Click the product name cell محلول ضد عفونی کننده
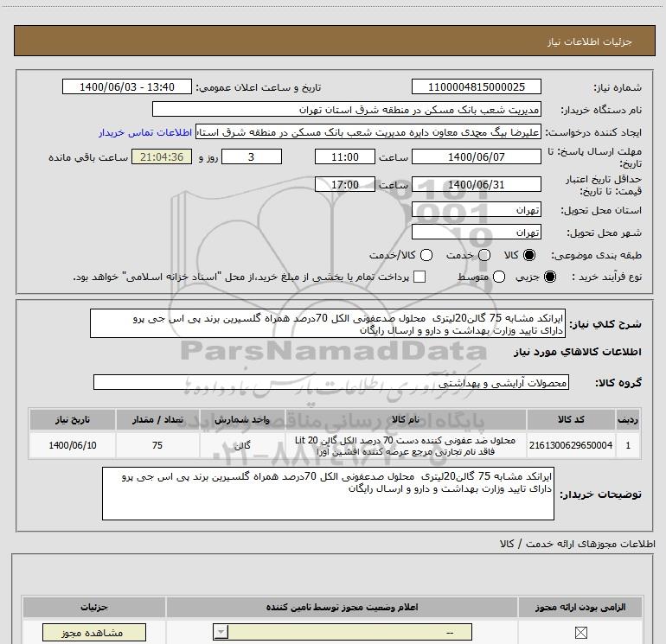Screen dimensions: 666x644 pyautogui.click(x=405, y=445)
